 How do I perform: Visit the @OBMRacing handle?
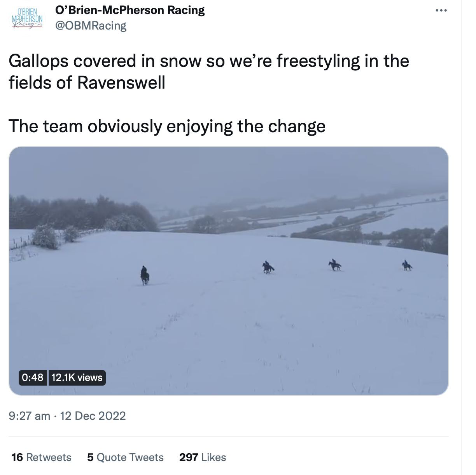point(91,26)
